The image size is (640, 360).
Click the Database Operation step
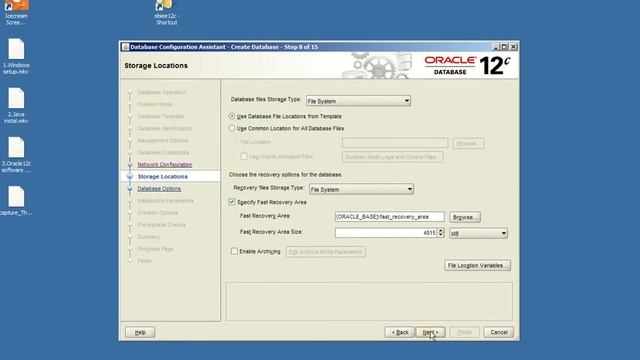[161, 92]
